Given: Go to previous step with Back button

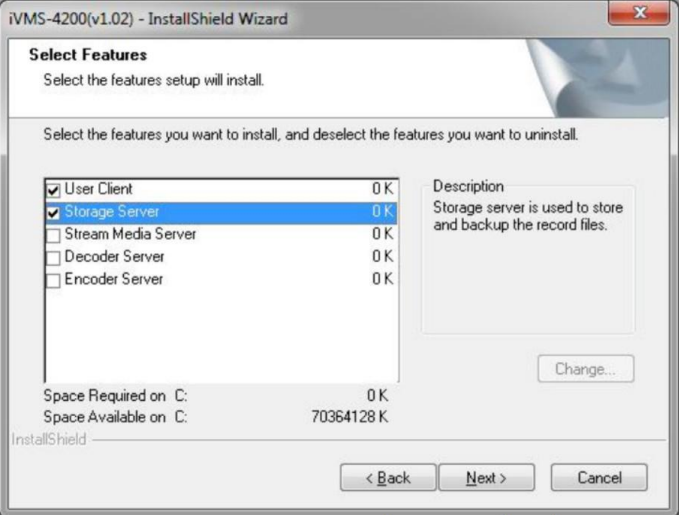Looking at the screenshot, I should [x=388, y=477].
